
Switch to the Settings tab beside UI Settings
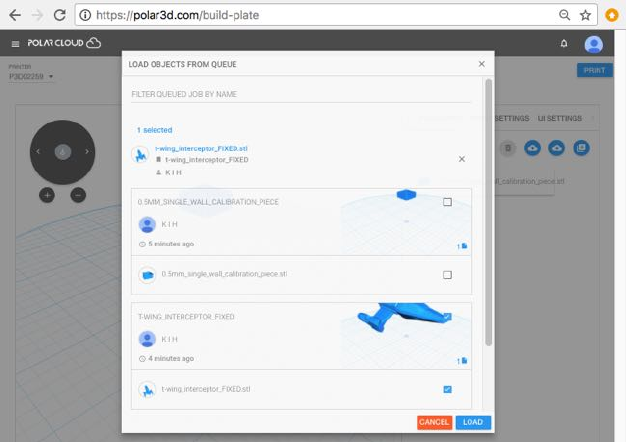(511, 118)
